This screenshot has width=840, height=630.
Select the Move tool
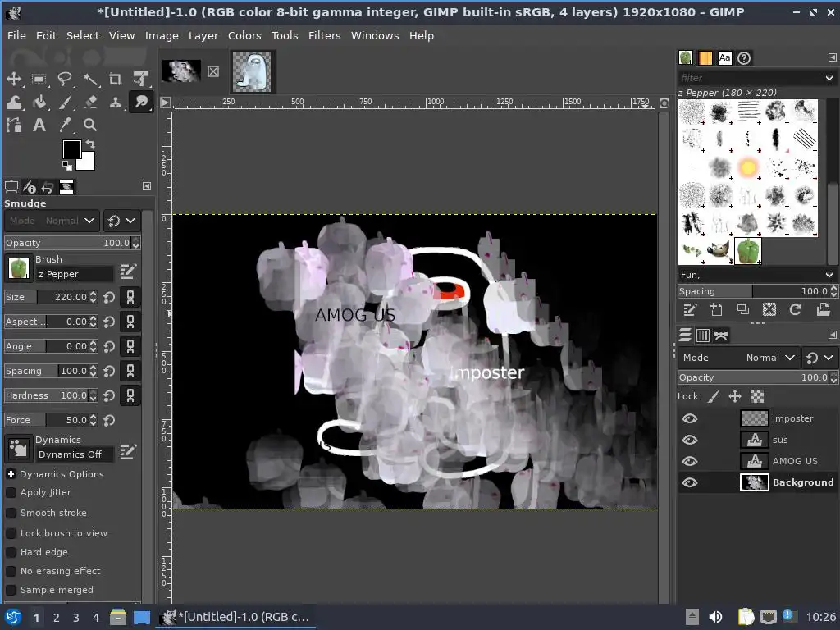point(13,79)
